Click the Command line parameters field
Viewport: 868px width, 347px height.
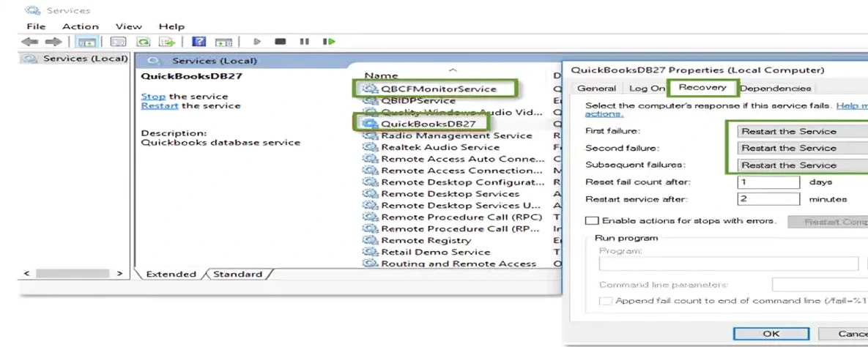click(x=820, y=285)
